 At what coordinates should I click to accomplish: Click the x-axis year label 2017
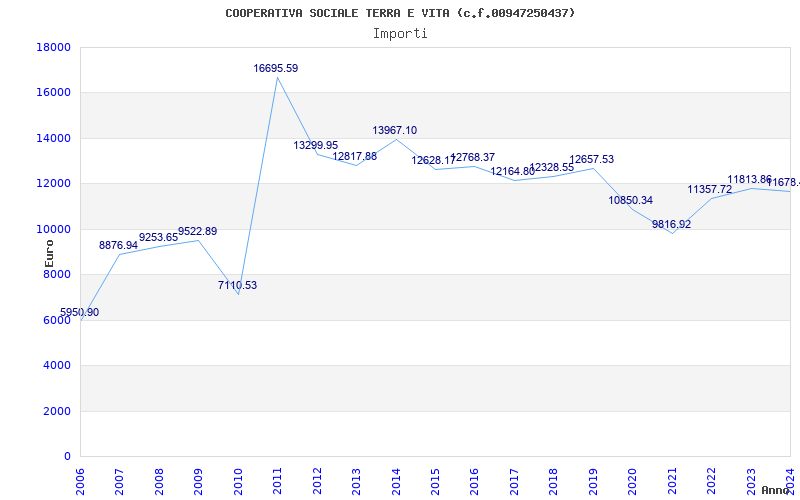[x=514, y=481]
